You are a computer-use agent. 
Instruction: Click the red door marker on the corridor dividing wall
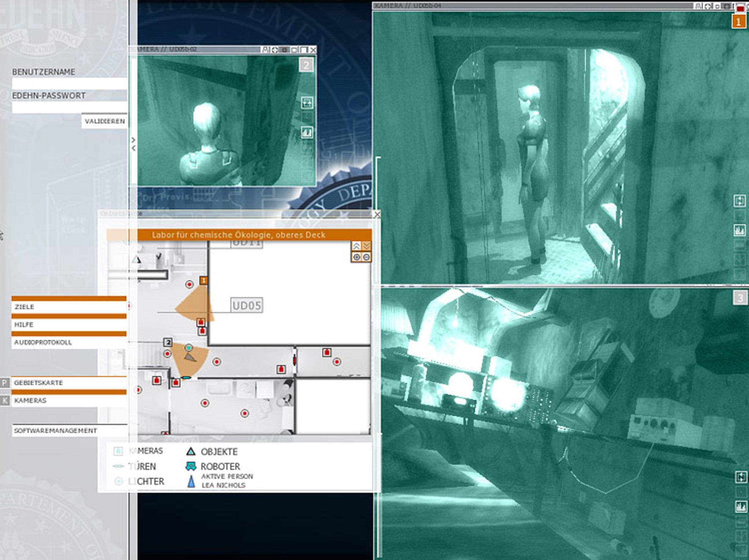[294, 361]
